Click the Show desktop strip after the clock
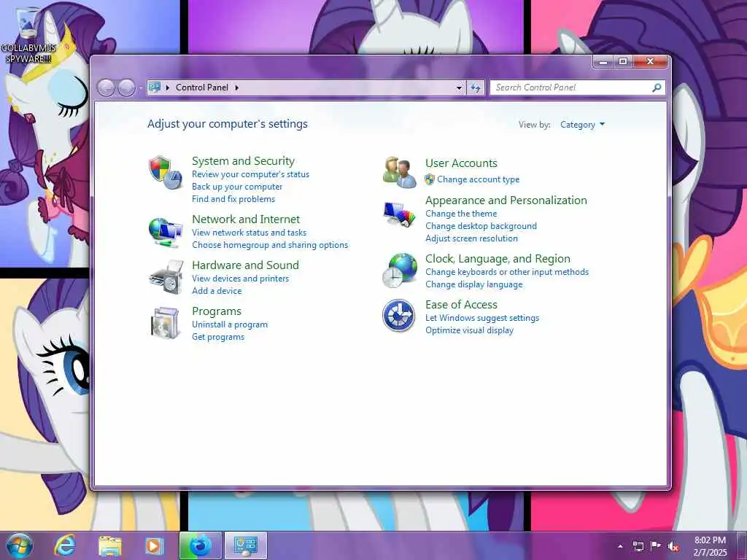The width and height of the screenshot is (747, 560). pyautogui.click(x=742, y=546)
